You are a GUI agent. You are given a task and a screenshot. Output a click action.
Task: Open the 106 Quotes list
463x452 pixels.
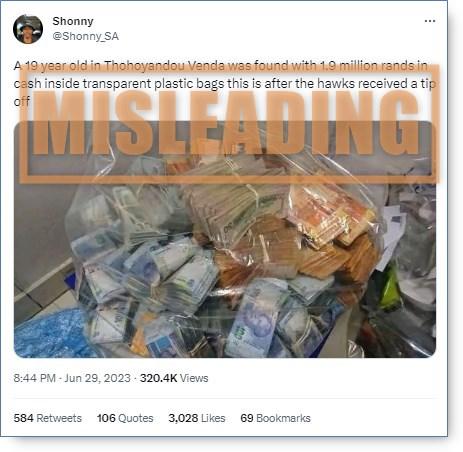point(125,418)
